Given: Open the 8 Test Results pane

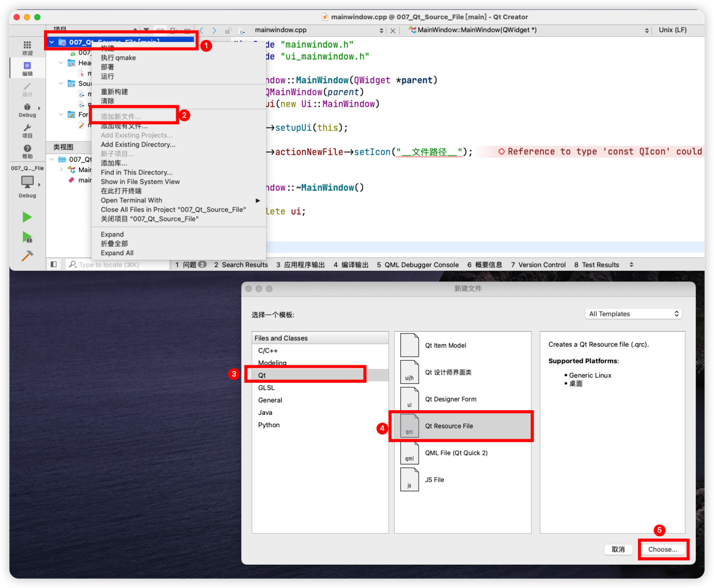Looking at the screenshot, I should (597, 265).
